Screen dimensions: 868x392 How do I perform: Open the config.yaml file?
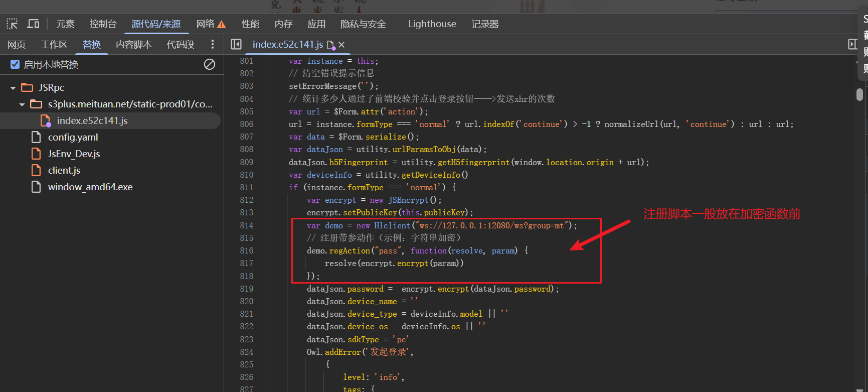(x=73, y=137)
